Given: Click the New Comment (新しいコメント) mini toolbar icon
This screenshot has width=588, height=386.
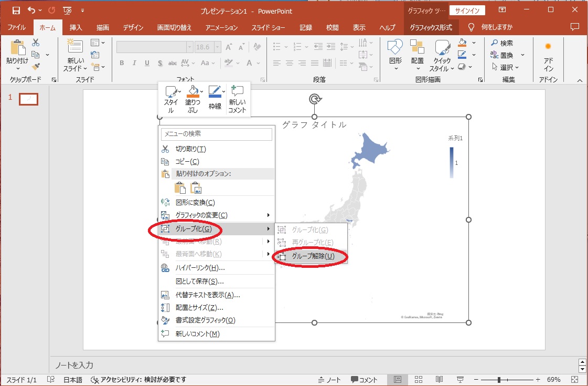Looking at the screenshot, I should click(237, 92).
